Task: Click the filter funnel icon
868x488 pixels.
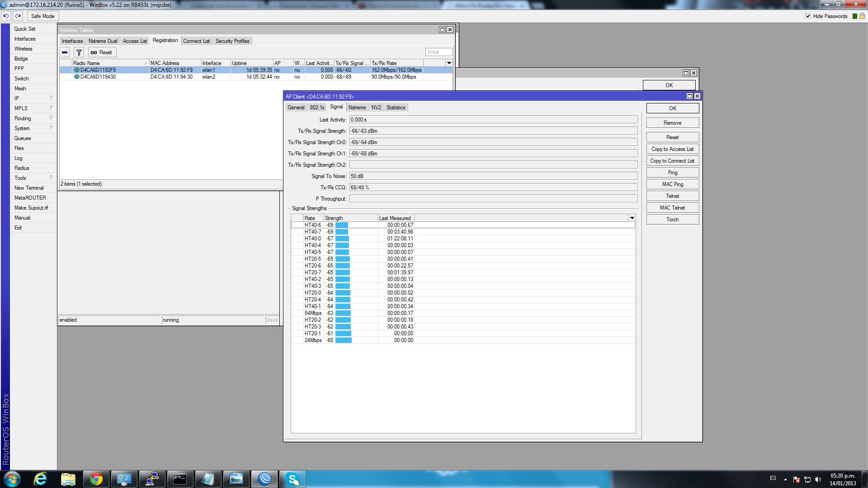Action: [x=79, y=52]
